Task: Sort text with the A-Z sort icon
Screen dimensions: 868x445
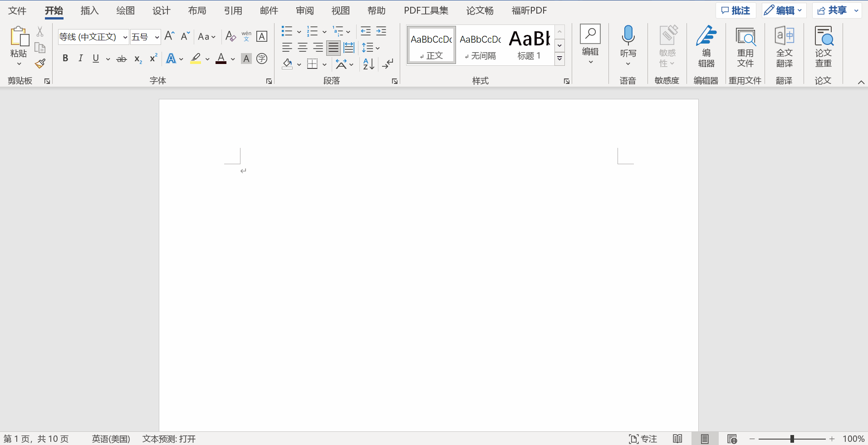Action: click(x=369, y=64)
